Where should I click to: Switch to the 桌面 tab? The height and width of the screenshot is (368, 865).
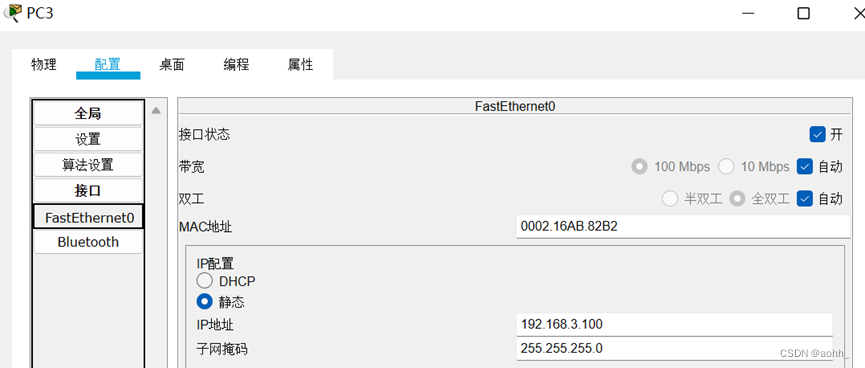tap(172, 65)
